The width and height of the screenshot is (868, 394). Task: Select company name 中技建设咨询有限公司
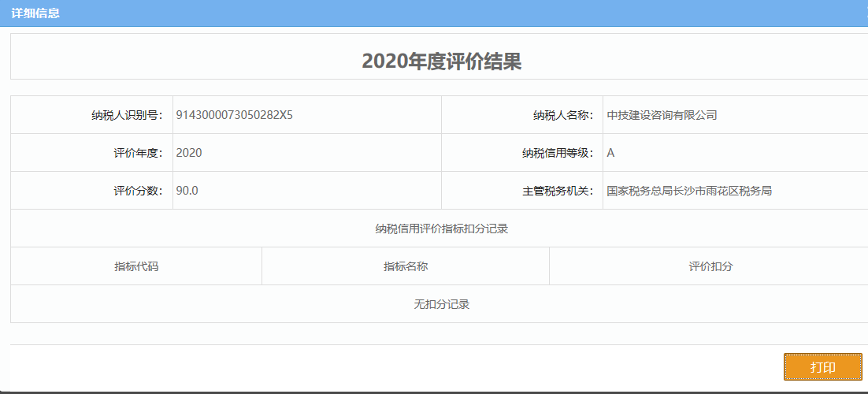[662, 115]
